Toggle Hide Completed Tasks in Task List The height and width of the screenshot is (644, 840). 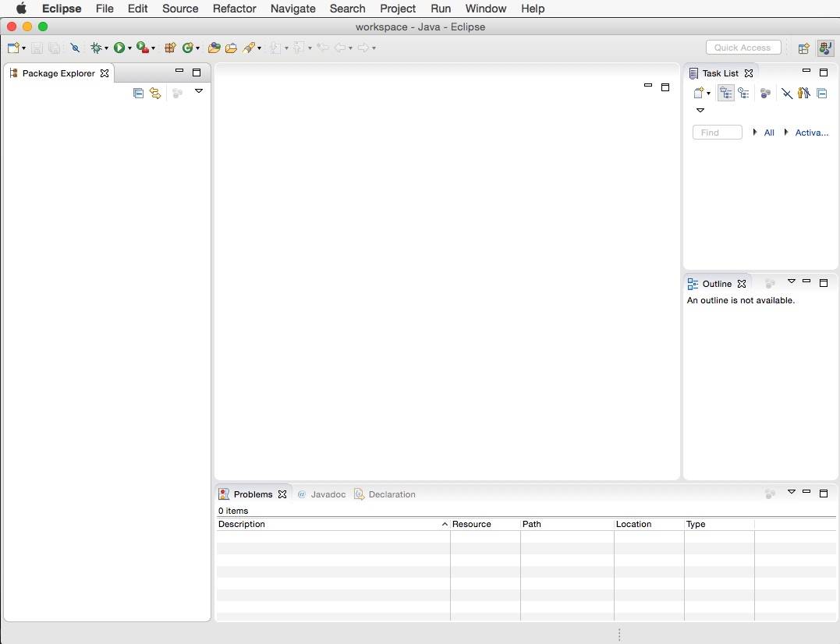[x=787, y=94]
